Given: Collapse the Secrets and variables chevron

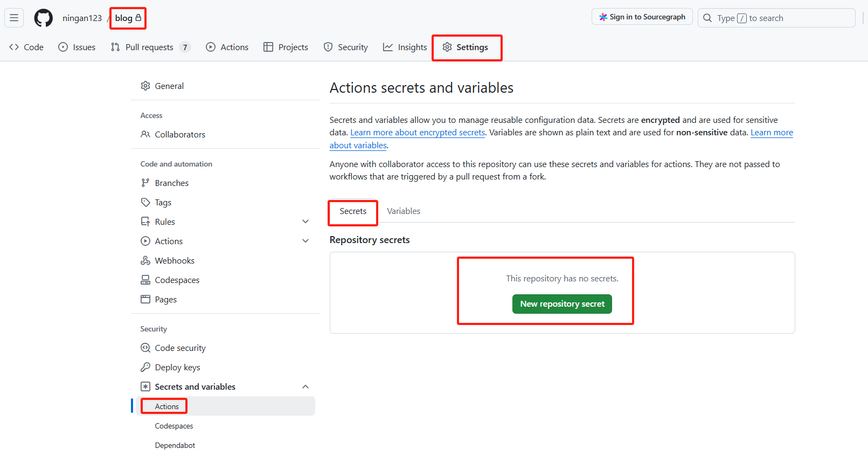Looking at the screenshot, I should [x=305, y=386].
